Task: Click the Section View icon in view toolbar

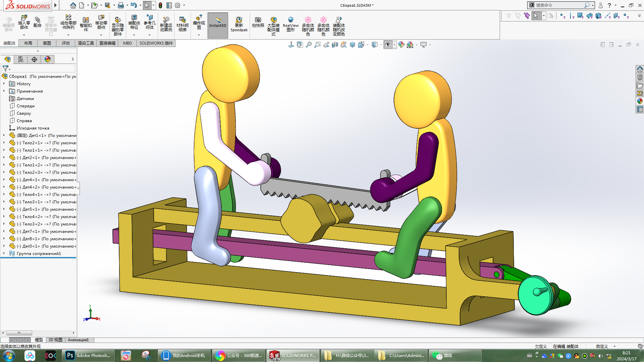Action: tap(335, 45)
